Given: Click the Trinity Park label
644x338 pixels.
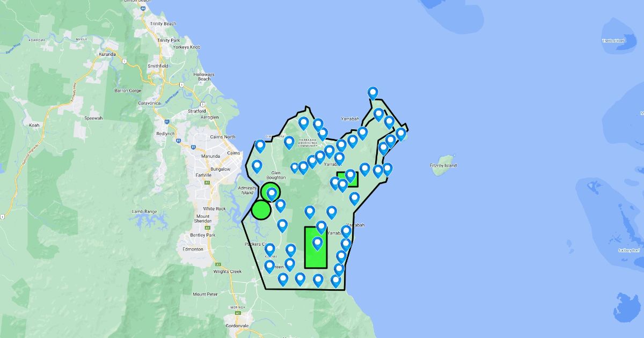Looking at the screenshot, I should (167, 40).
